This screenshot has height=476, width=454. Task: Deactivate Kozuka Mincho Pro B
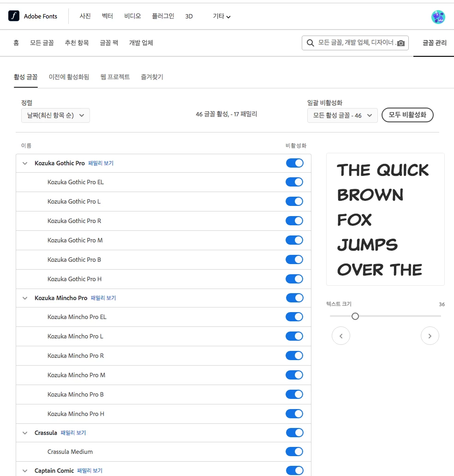(x=294, y=394)
